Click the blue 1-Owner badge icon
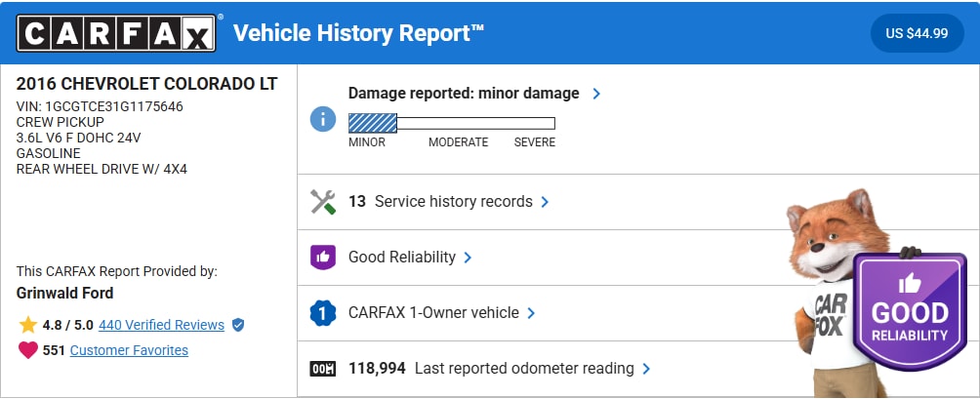This screenshot has width=980, height=399. click(323, 313)
